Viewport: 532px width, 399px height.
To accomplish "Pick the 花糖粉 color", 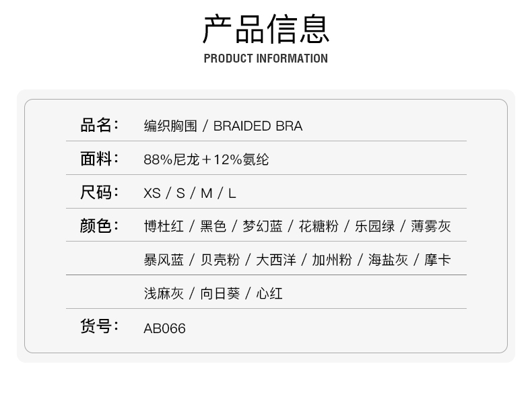I will [319, 227].
